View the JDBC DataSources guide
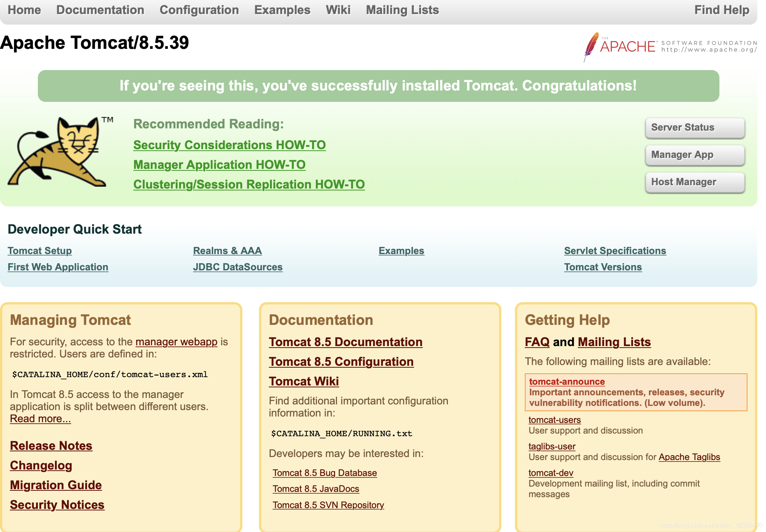 (238, 267)
